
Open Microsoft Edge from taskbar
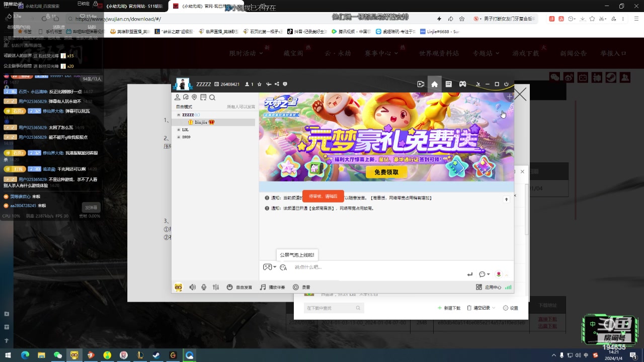pyautogui.click(x=25, y=355)
